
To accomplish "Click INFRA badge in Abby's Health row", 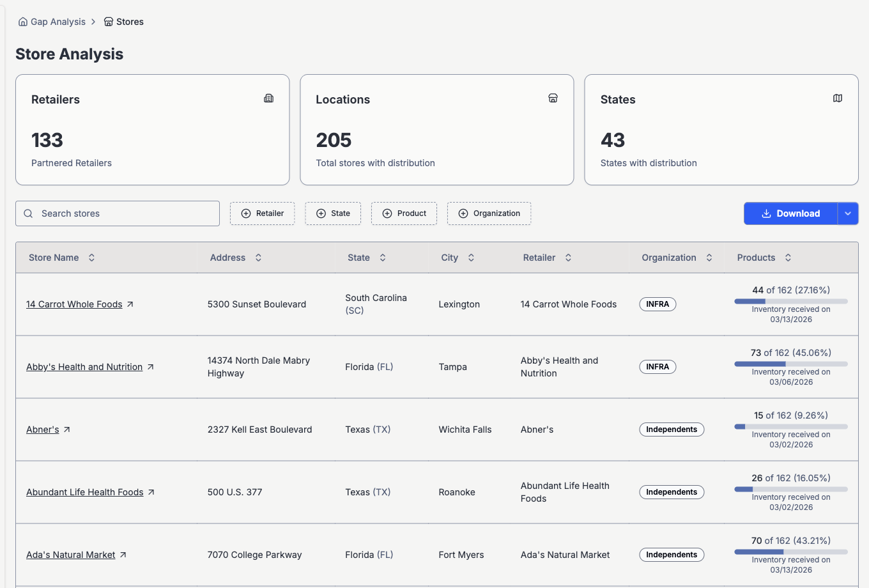I will point(658,367).
